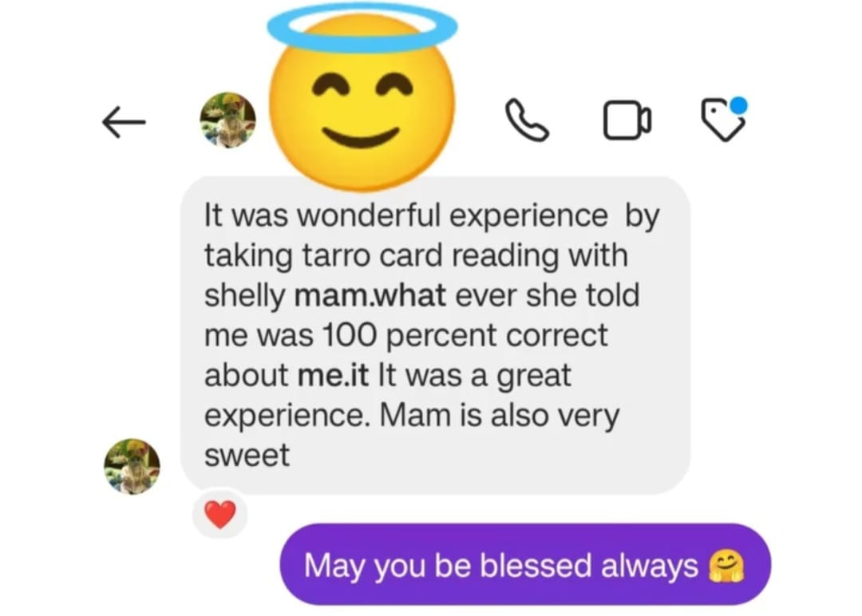This screenshot has width=862, height=616.
Task: Start a video call with camera icon
Action: click(627, 120)
